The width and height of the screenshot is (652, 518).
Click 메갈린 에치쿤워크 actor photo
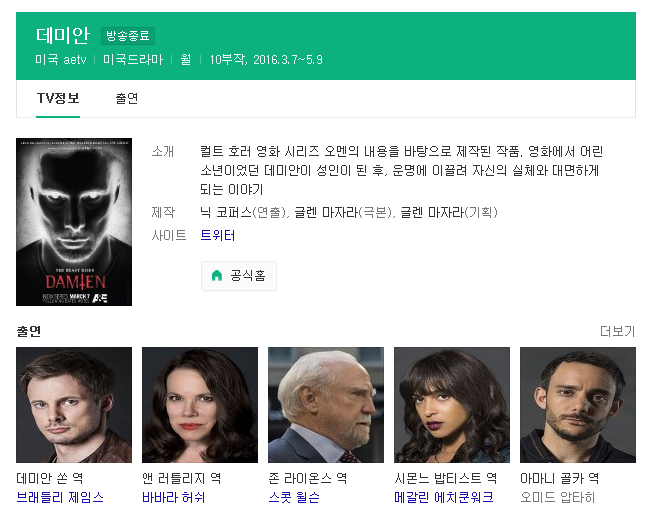[452, 405]
